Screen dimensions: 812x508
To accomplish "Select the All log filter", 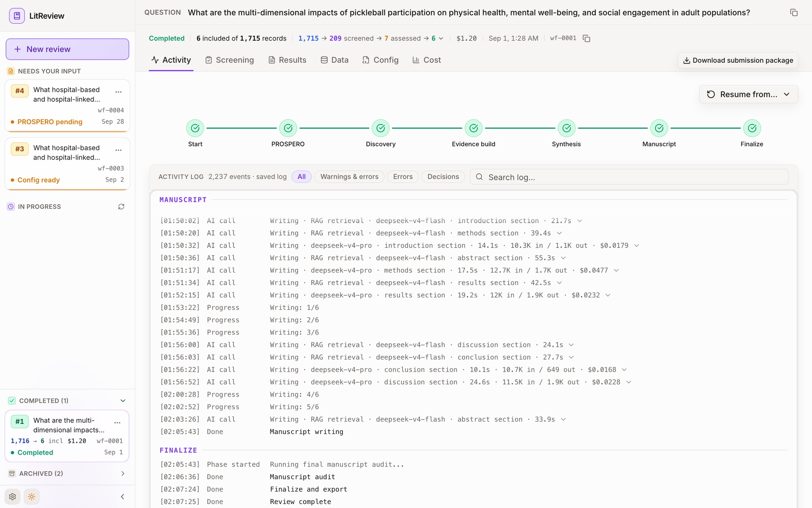I will pos(301,177).
